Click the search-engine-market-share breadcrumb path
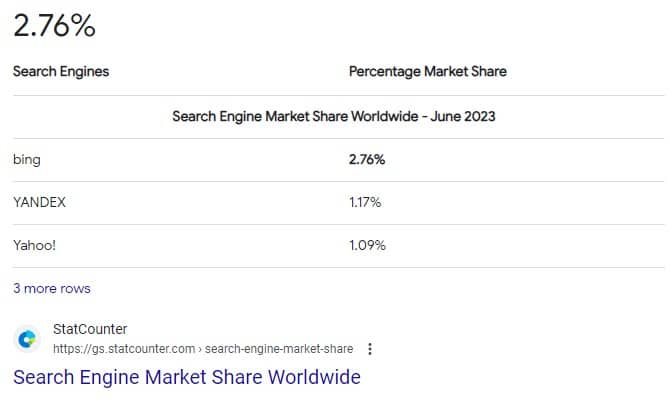The width and height of the screenshot is (670, 401). click(279, 349)
